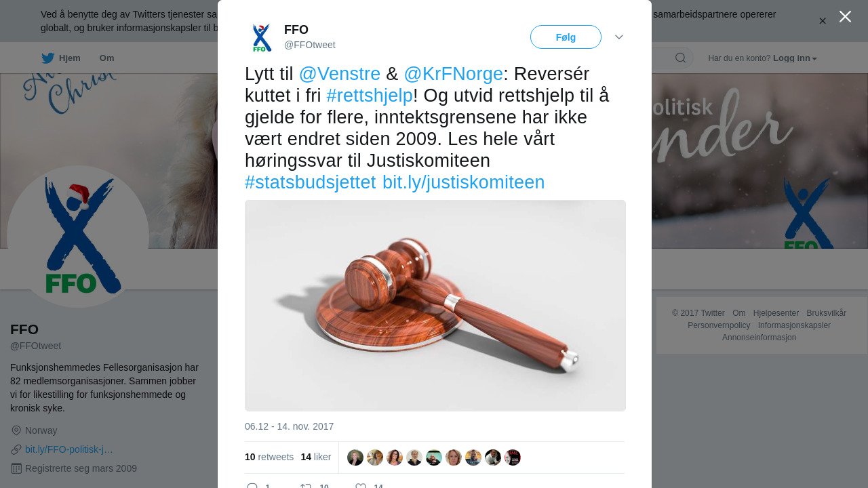Click the reply speech bubble icon
868x488 pixels.
point(252,485)
